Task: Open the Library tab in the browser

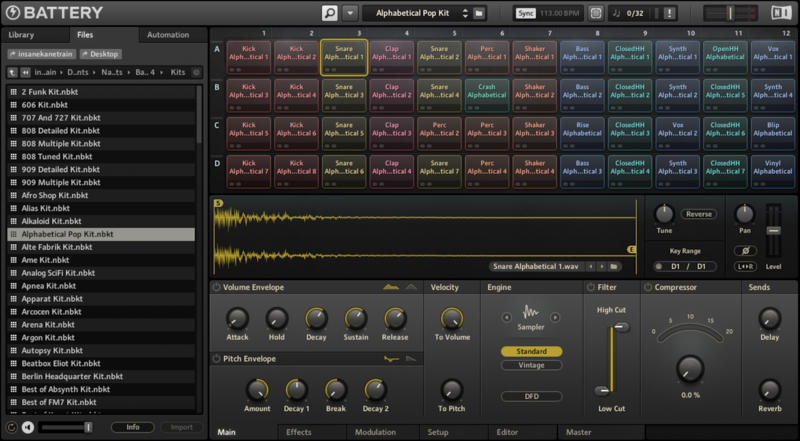Action: 21,35
